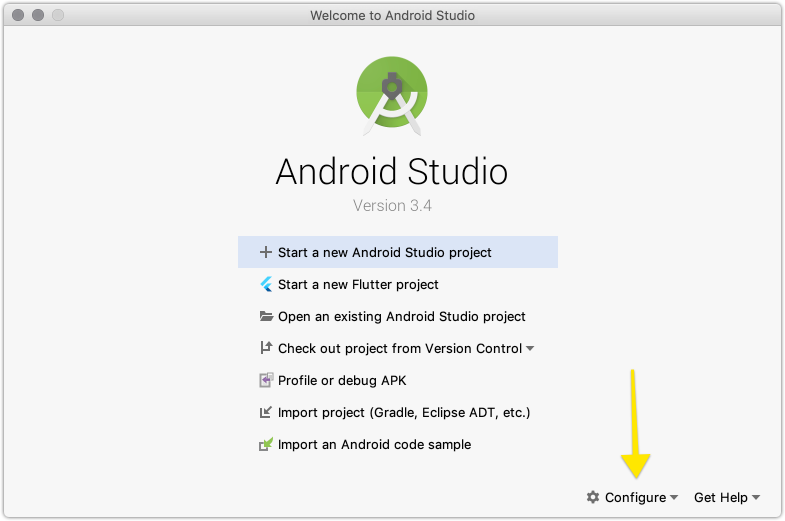785x521 pixels.
Task: Click the Android code sample icon
Action: [266, 444]
